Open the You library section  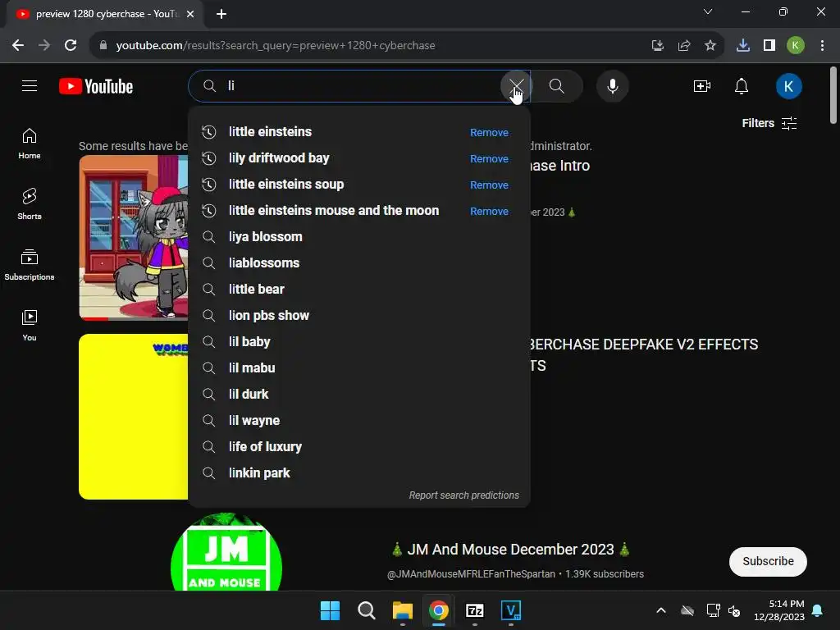[x=30, y=326]
